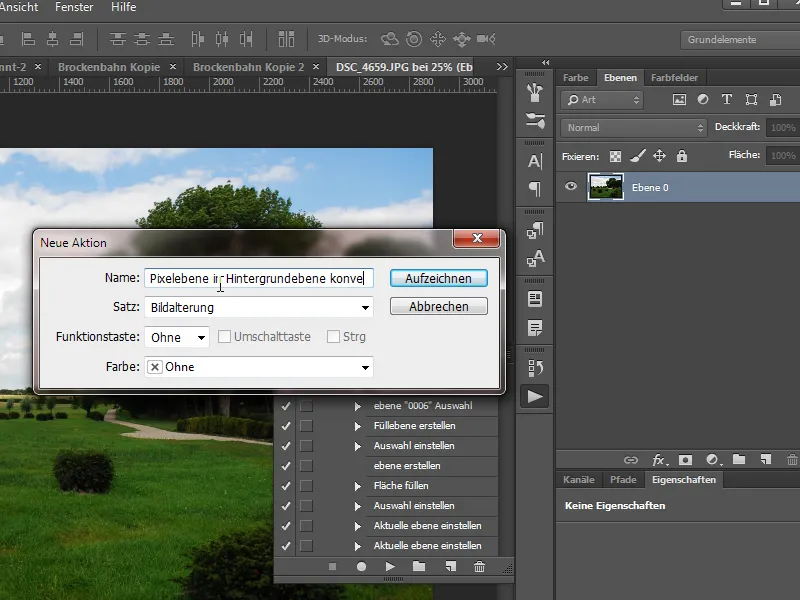This screenshot has height=600, width=800.
Task: Toggle checkmark for Füllebene erstellen step
Action: point(286,426)
